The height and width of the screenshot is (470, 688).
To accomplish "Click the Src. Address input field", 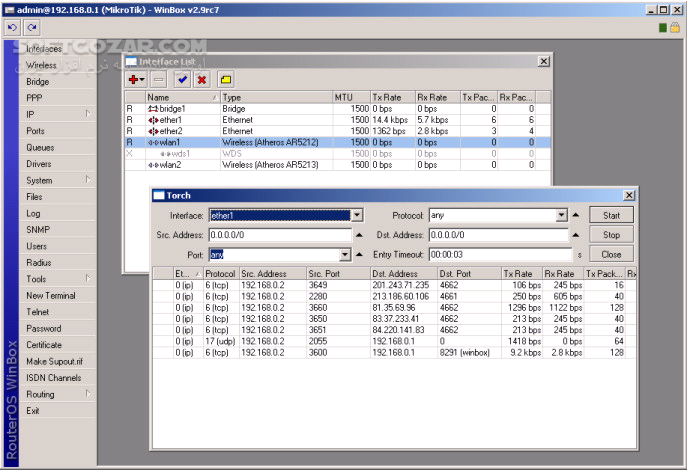I will click(280, 235).
